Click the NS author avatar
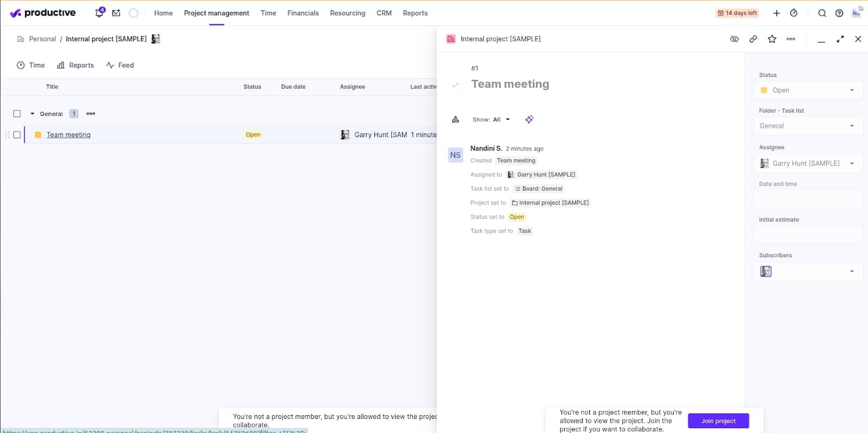Viewport: 868px width, 433px height. click(455, 155)
